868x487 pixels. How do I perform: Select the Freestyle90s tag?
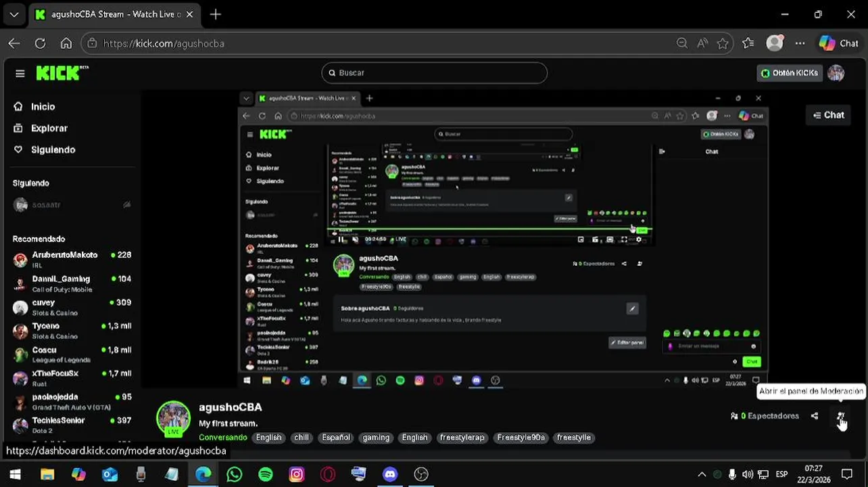521,438
